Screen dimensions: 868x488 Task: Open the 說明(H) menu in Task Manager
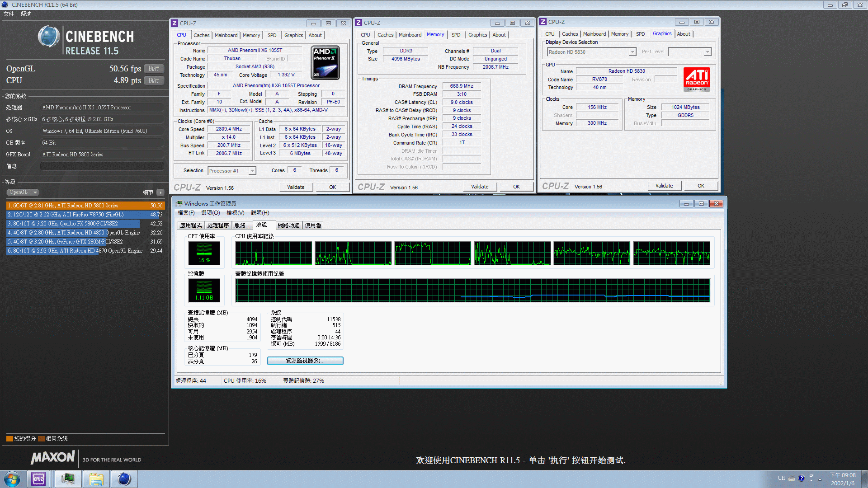point(260,213)
